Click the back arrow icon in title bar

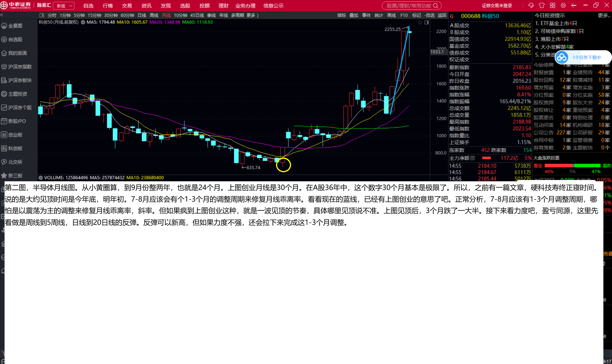574,5
